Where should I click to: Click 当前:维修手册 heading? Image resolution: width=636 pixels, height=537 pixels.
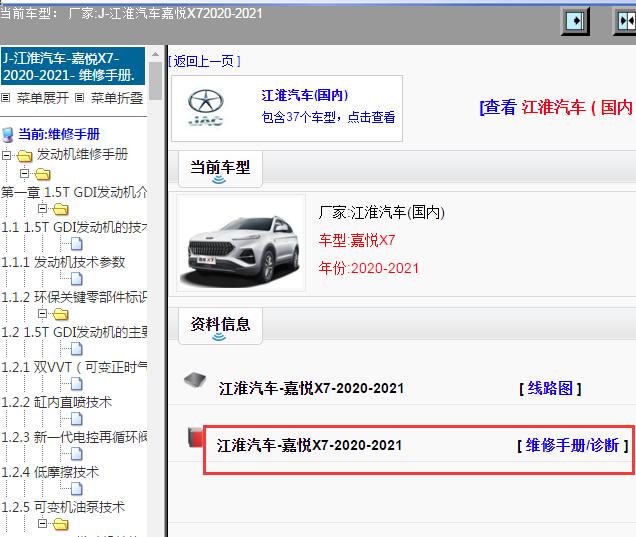pyautogui.click(x=59, y=134)
